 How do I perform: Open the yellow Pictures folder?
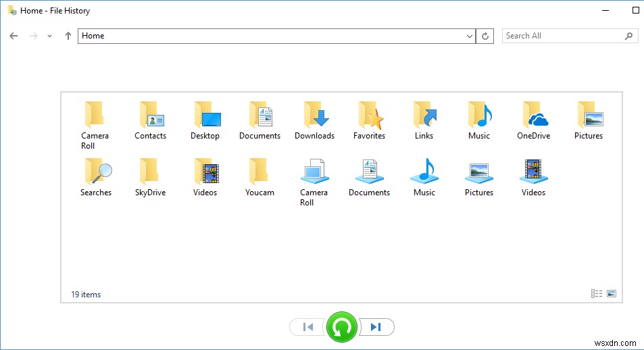[x=589, y=120]
